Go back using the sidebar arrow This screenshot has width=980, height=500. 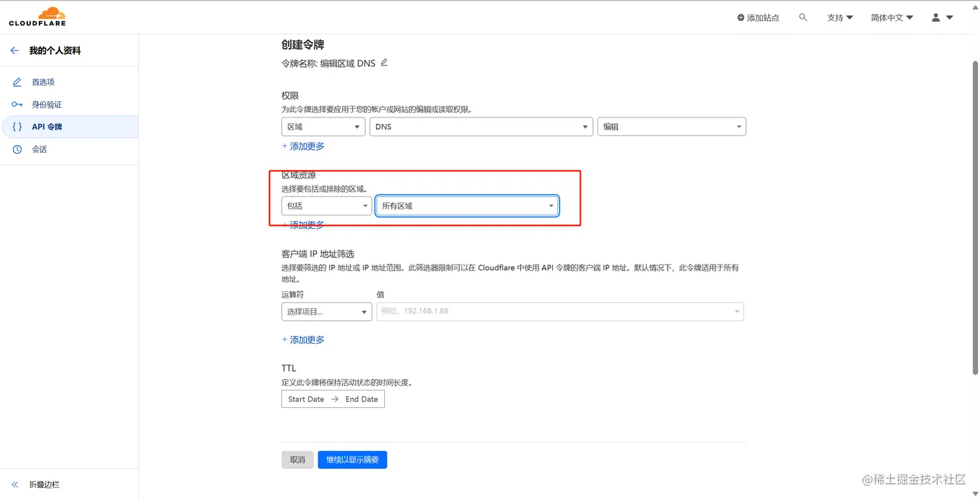[15, 51]
